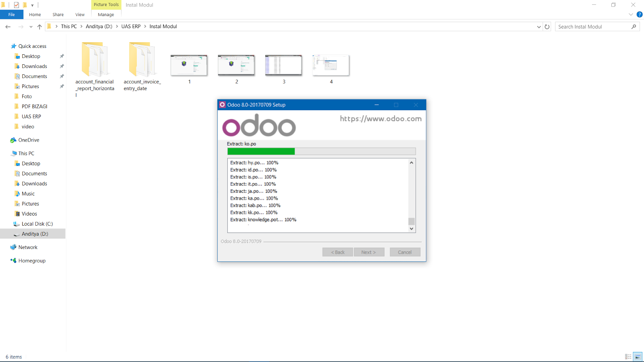
Task: Click the Odoo Setup title bar icon
Action: click(x=222, y=105)
